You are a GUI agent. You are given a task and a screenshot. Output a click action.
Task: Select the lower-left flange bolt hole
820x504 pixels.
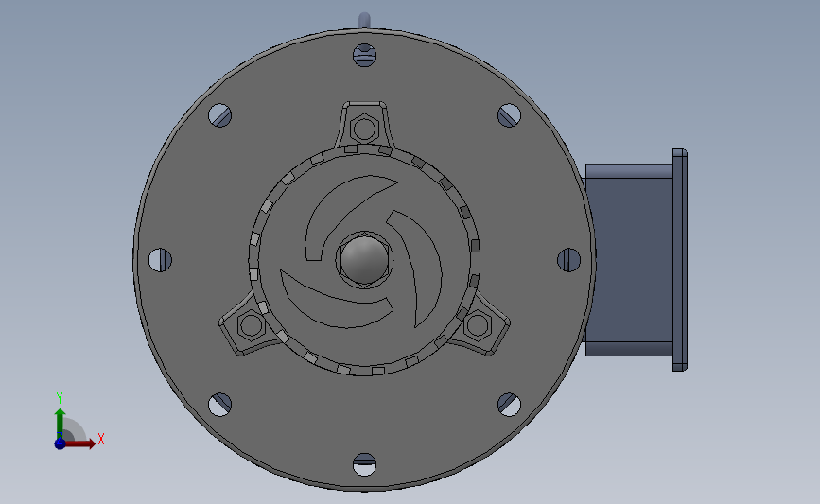coord(220,405)
